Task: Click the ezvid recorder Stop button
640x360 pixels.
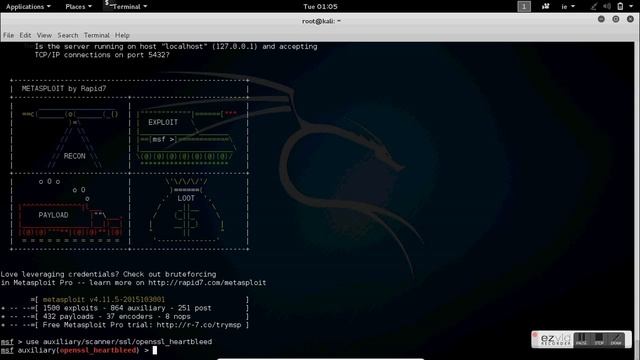Action: (x=599, y=339)
